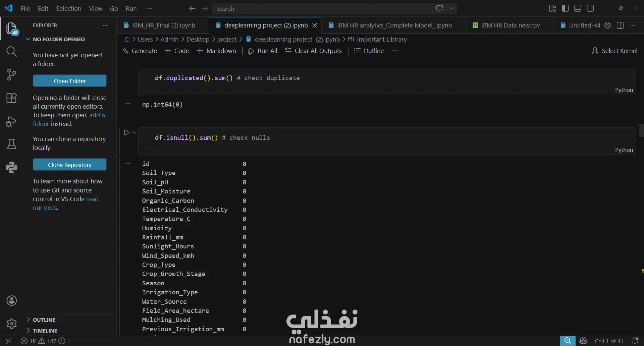Screen dimensions: 644x346
Task: Open the Search view in activity bar
Action: [x=12, y=51]
